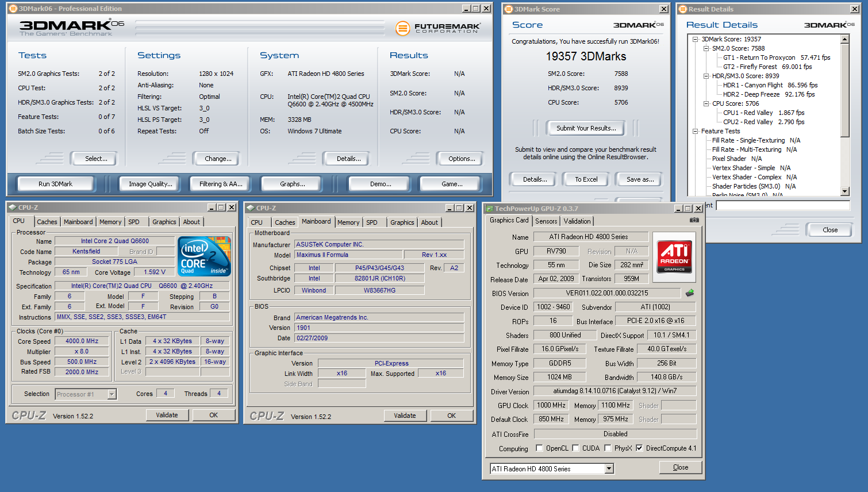
Task: Switch to the Sensors tab in GPU-Z
Action: (546, 221)
